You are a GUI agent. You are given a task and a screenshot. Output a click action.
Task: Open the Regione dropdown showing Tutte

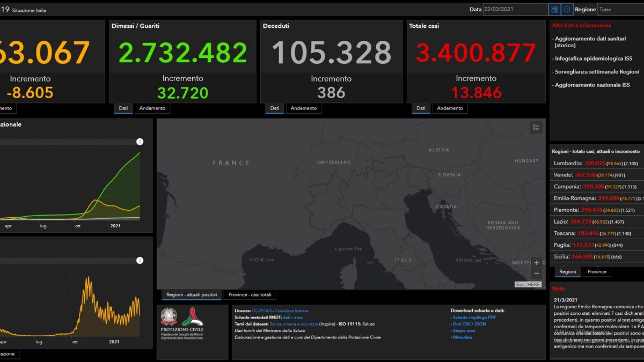621,9
